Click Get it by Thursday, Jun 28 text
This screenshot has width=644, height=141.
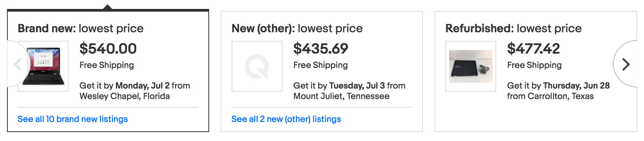[x=558, y=85]
